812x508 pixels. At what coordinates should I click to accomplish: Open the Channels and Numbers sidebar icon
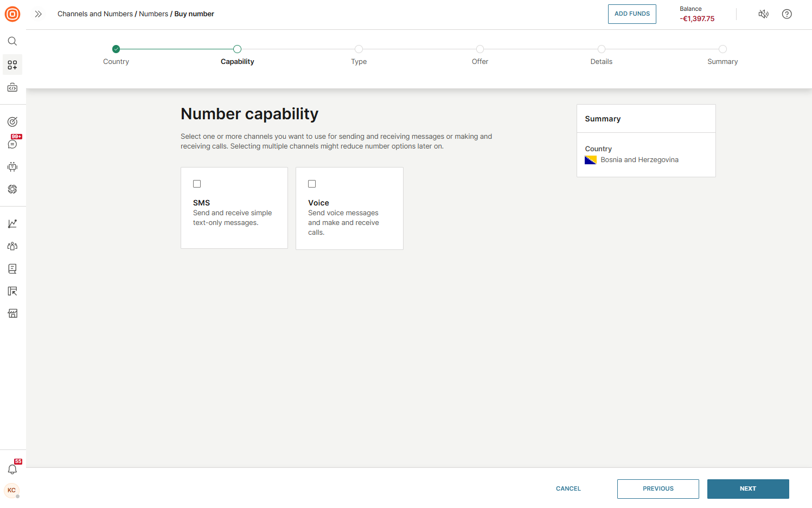[x=12, y=65]
